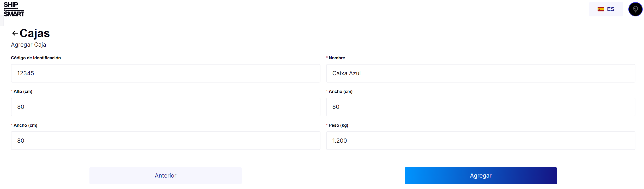This screenshot has width=644, height=189.
Task: Focus the Nombre field containing Caixa Azul
Action: coord(480,73)
